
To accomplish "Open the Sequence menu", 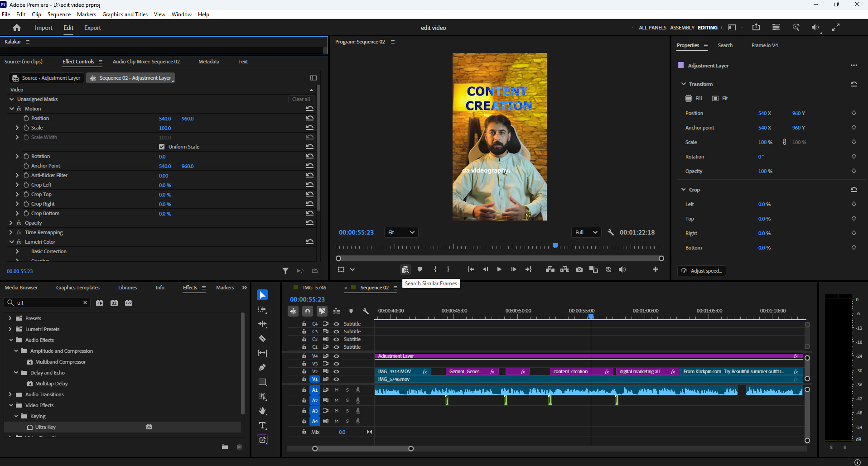I will click(x=59, y=14).
